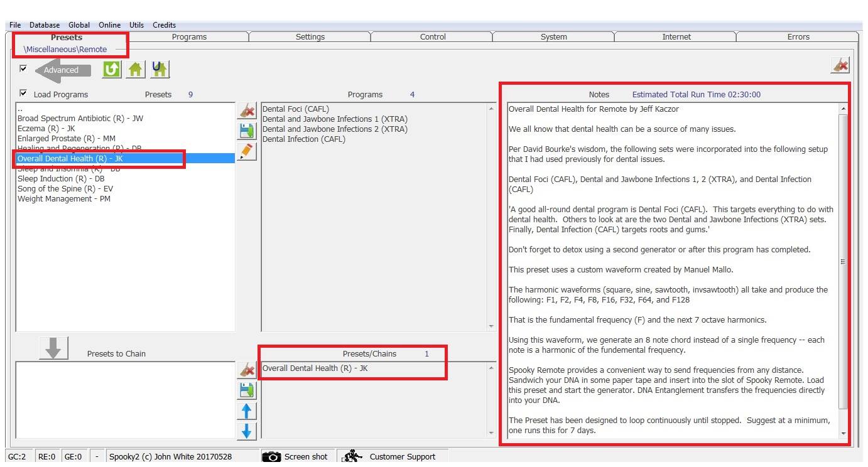The width and height of the screenshot is (868, 467).
Task: Click the up arrow of Notes scrollbar
Action: tap(843, 109)
